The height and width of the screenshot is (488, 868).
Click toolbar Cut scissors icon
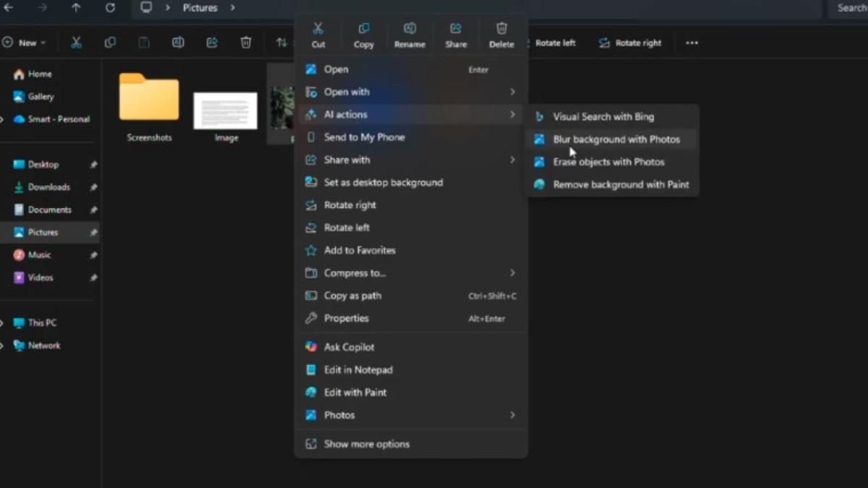pyautogui.click(x=76, y=43)
